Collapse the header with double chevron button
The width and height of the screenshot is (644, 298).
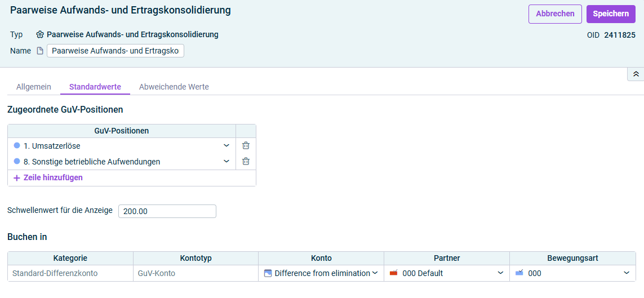(636, 74)
